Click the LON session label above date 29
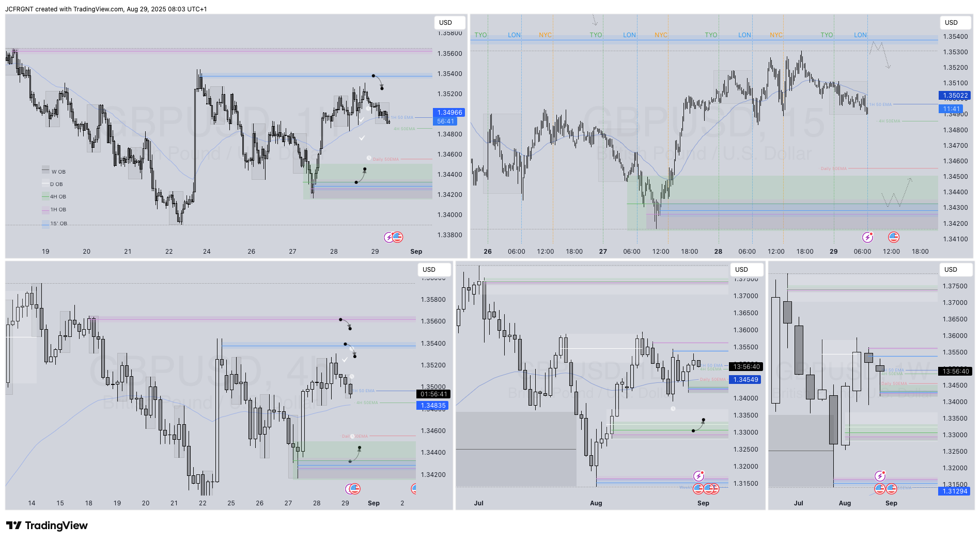The height and width of the screenshot is (541, 980). [860, 35]
